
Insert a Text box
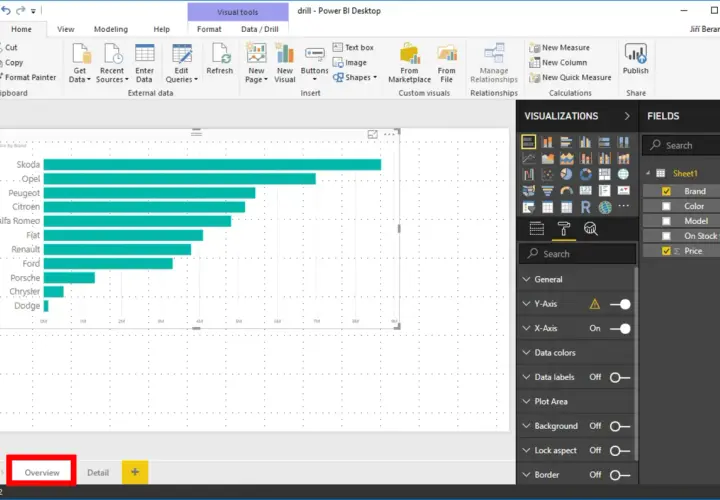click(353, 47)
